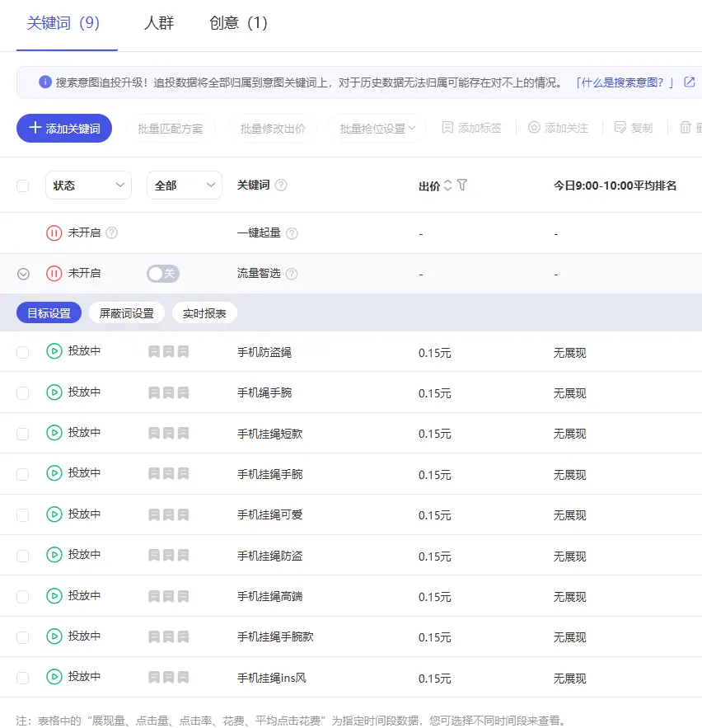The image size is (702, 728).
Task: Click the 添加关键词 button
Action: pos(63,128)
